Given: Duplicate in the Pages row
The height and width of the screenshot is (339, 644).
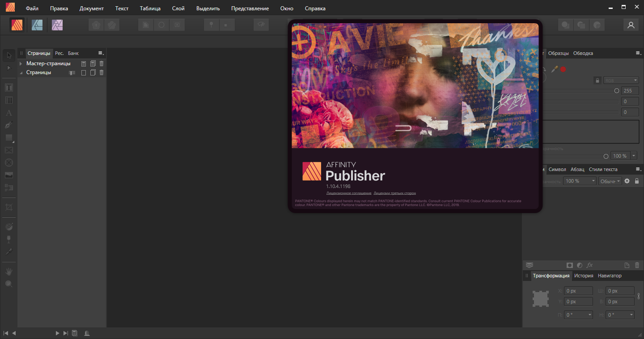Looking at the screenshot, I should [x=93, y=72].
